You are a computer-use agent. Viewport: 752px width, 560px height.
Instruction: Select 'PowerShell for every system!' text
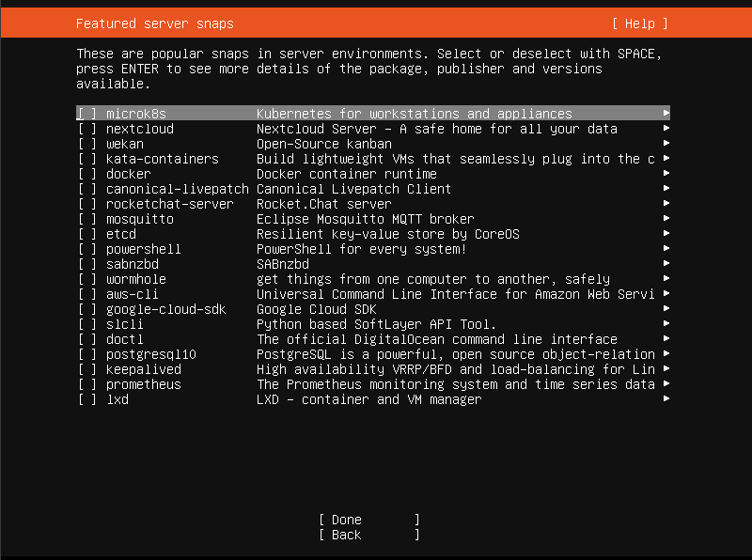tap(362, 249)
